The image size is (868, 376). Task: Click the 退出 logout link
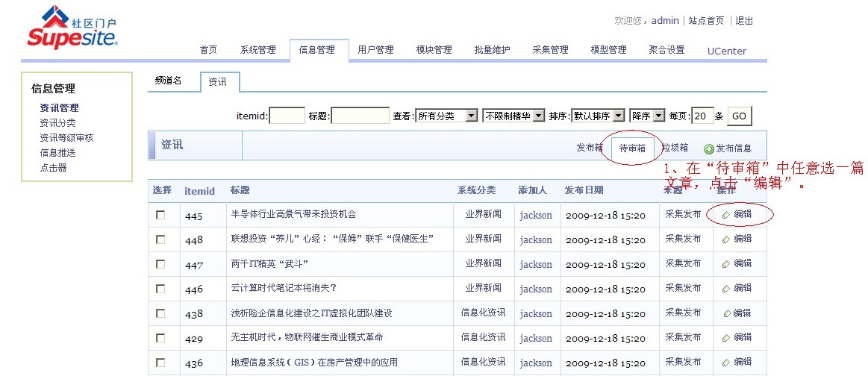tap(744, 21)
